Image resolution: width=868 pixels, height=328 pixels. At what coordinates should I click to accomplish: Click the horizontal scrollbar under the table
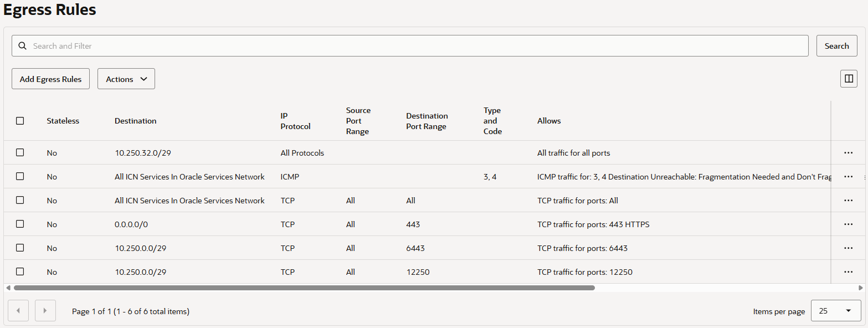point(304,288)
